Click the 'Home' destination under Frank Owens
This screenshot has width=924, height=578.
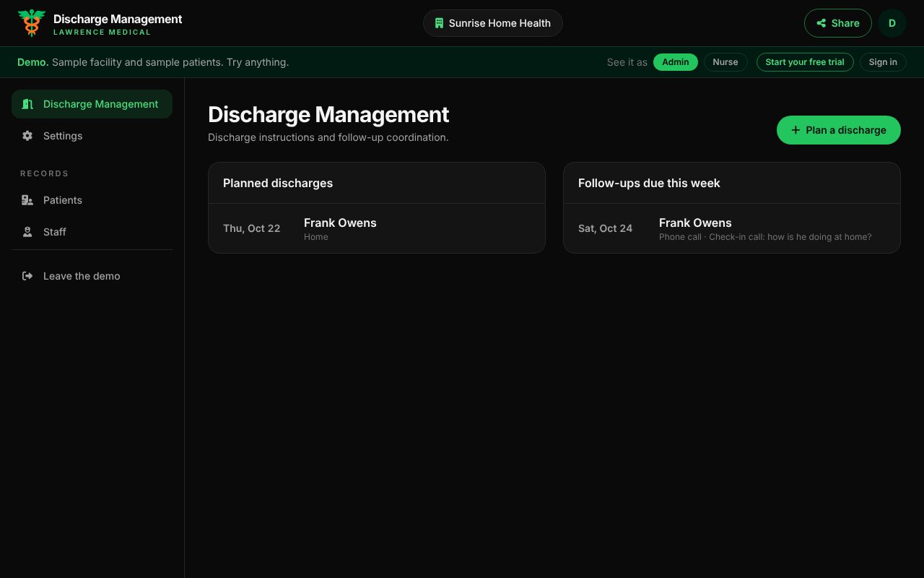pyautogui.click(x=316, y=237)
